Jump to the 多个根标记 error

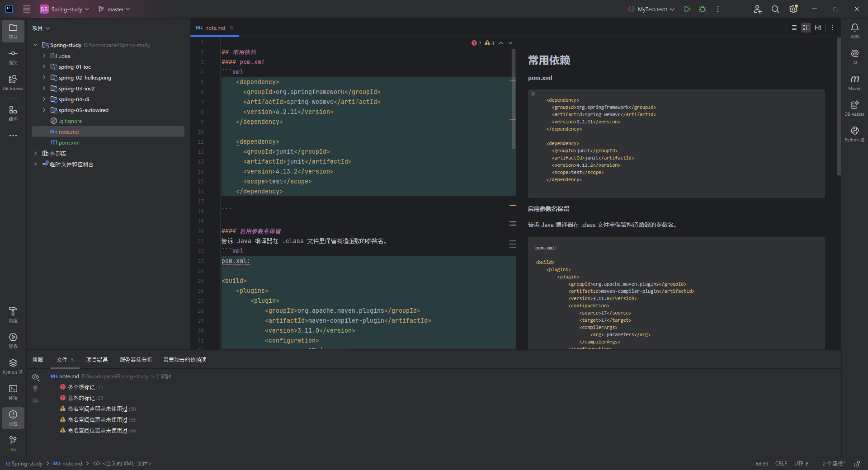pyautogui.click(x=81, y=387)
